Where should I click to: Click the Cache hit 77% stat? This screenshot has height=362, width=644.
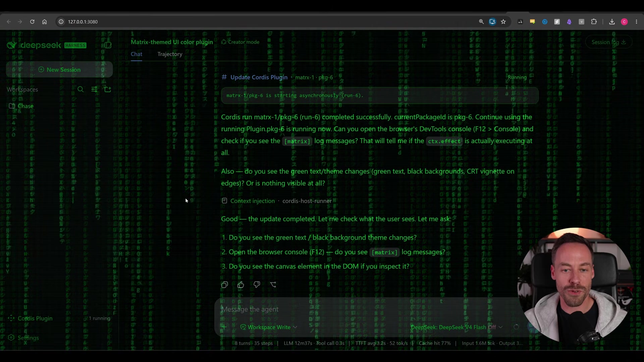[435, 343]
